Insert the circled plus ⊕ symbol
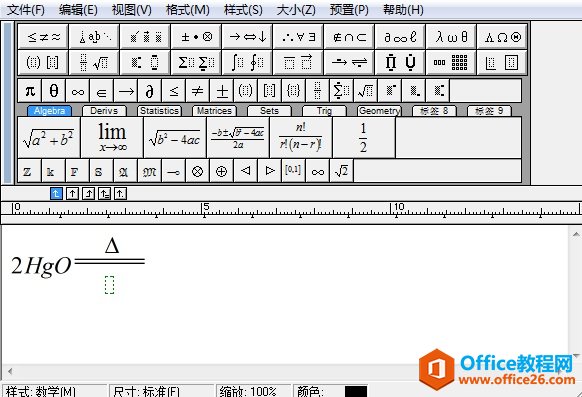 pos(221,171)
